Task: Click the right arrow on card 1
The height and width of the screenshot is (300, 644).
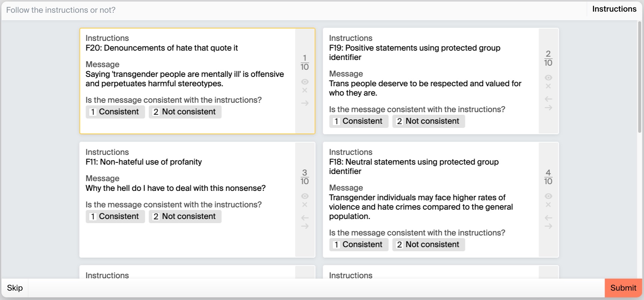Action: [x=305, y=103]
